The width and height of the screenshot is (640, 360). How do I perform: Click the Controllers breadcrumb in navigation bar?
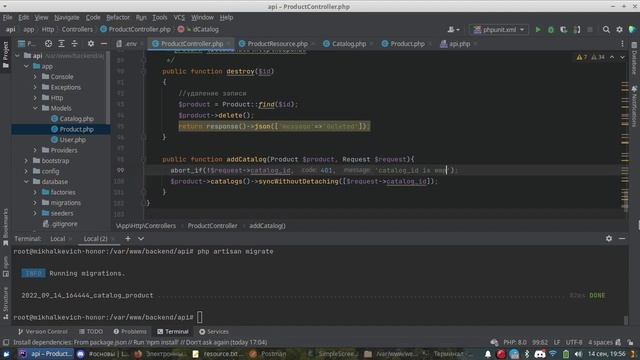(x=77, y=29)
